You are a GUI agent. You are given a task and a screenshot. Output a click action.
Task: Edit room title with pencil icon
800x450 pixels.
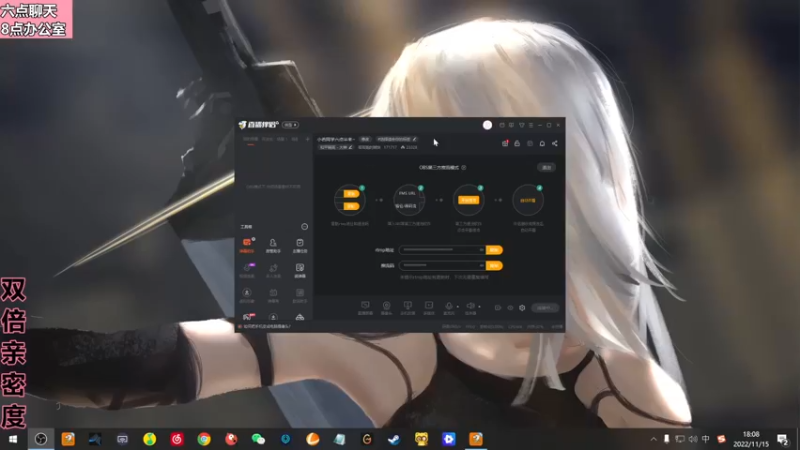point(415,139)
